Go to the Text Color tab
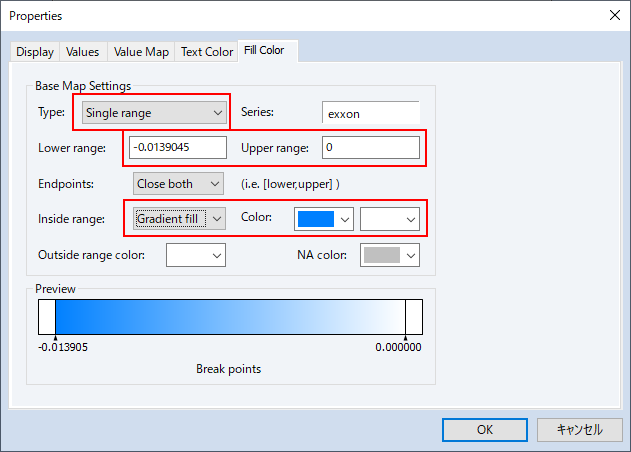631x452 pixels. [x=207, y=52]
